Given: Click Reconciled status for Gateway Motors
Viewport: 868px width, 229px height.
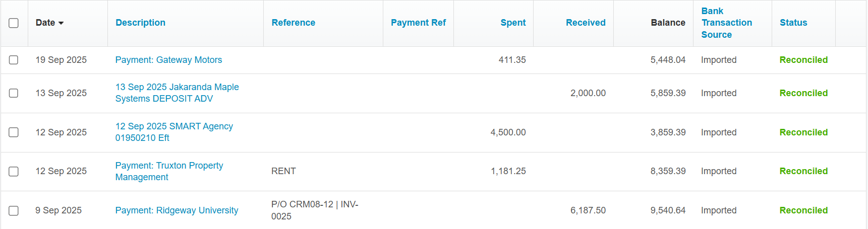Looking at the screenshot, I should tap(803, 60).
